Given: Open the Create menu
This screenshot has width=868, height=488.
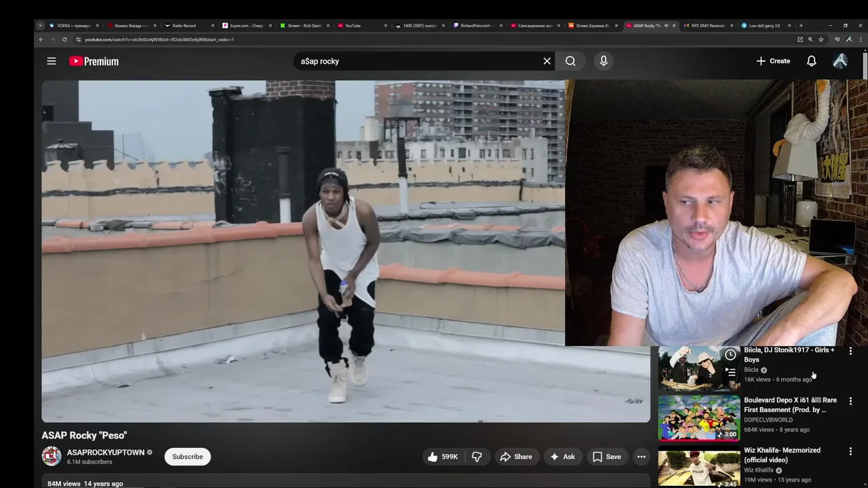Looking at the screenshot, I should click(x=773, y=61).
